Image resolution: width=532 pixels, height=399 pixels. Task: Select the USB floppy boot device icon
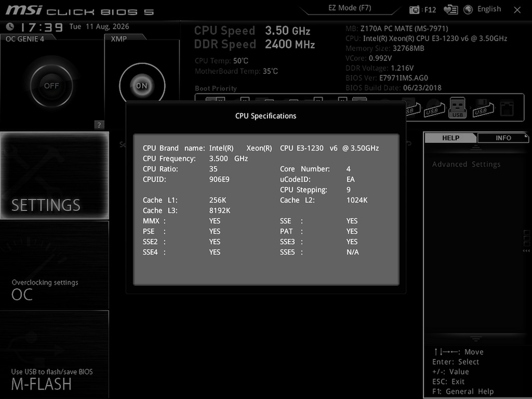click(483, 108)
